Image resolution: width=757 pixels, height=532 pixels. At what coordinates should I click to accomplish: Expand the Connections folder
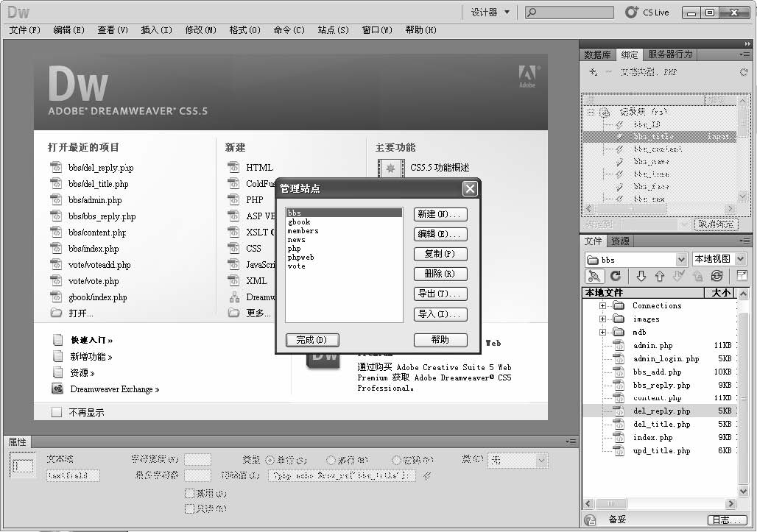(602, 305)
